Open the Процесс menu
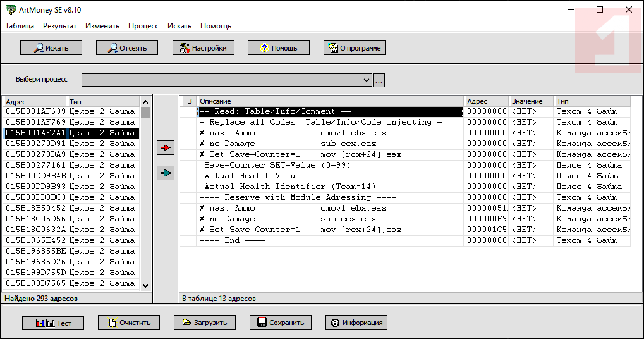The image size is (644, 339). coord(143,26)
